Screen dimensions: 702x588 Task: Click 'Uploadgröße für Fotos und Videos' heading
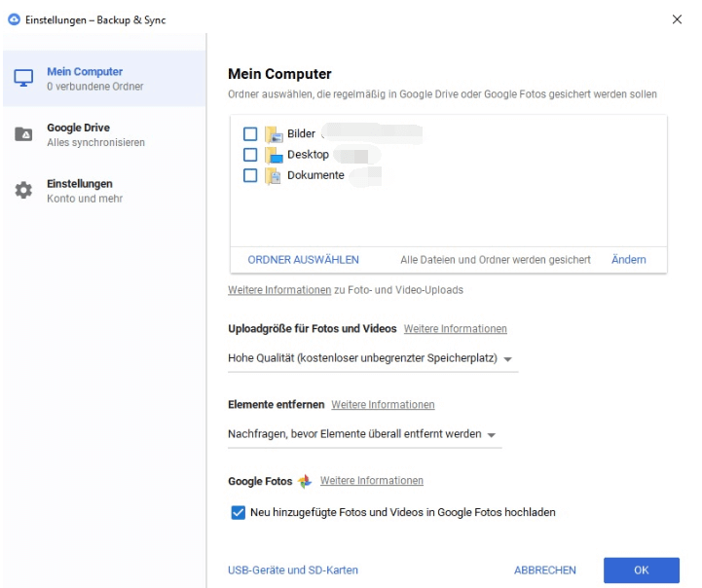point(312,329)
